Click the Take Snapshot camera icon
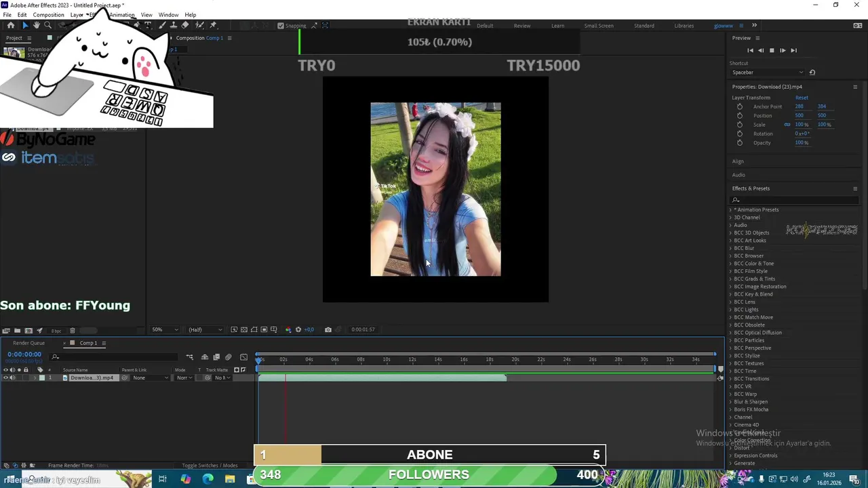 [328, 329]
